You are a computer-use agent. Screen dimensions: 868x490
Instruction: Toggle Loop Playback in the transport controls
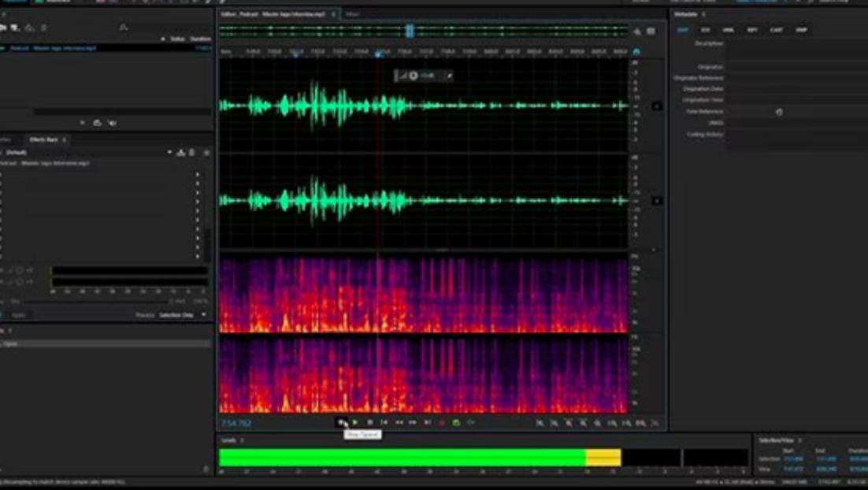click(454, 423)
